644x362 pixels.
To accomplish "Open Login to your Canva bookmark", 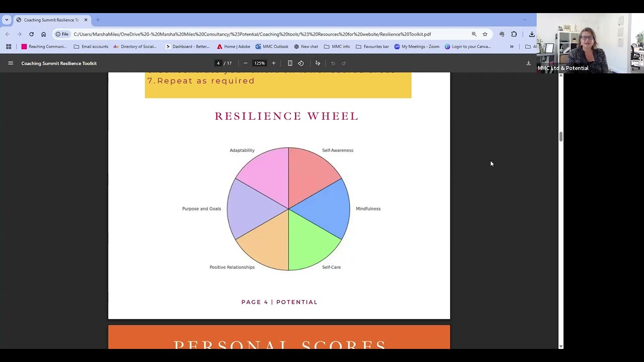I will (468, 47).
